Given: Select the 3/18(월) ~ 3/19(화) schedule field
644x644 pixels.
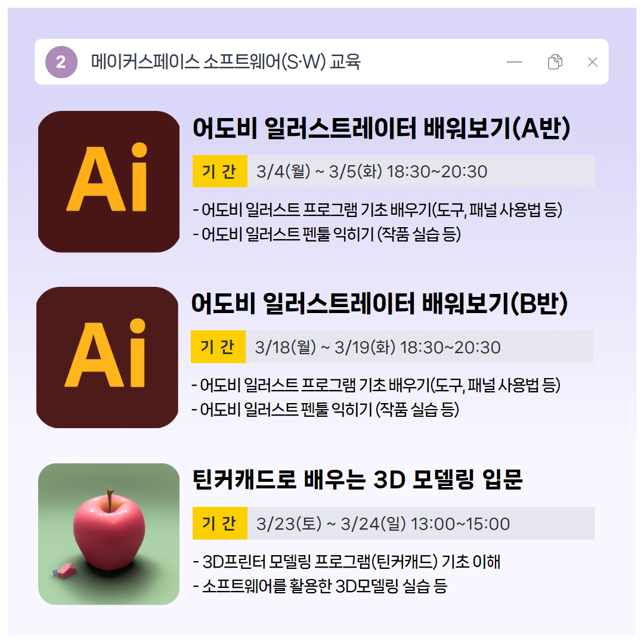Looking at the screenshot, I should 419,347.
